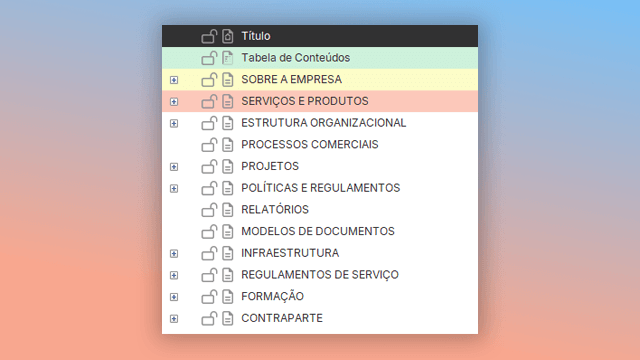Select the Título header text
This screenshot has height=360, width=640.
tap(256, 36)
